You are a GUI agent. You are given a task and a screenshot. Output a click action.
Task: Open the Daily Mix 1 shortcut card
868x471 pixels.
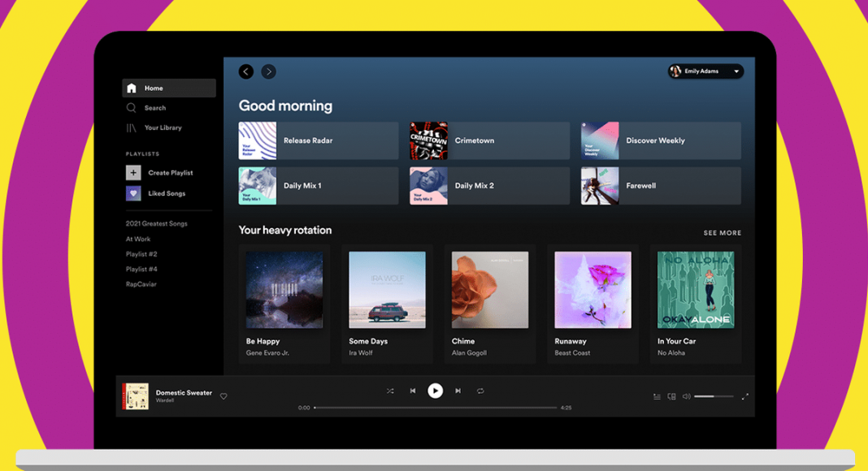tap(319, 186)
